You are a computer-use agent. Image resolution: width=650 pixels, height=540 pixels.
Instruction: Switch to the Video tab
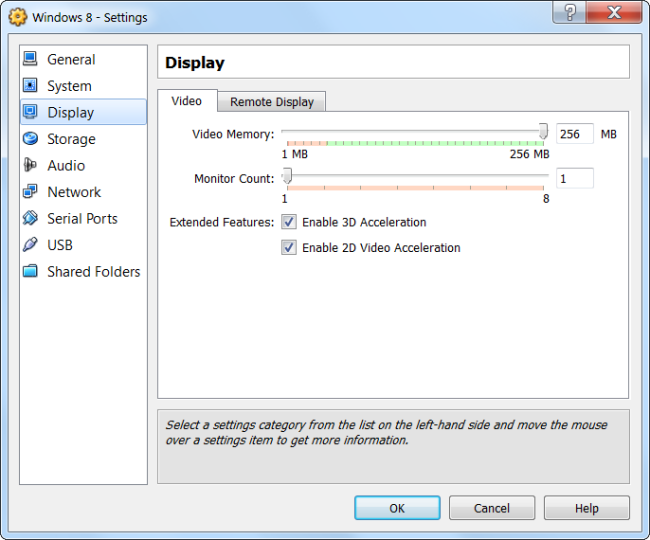[x=187, y=101]
